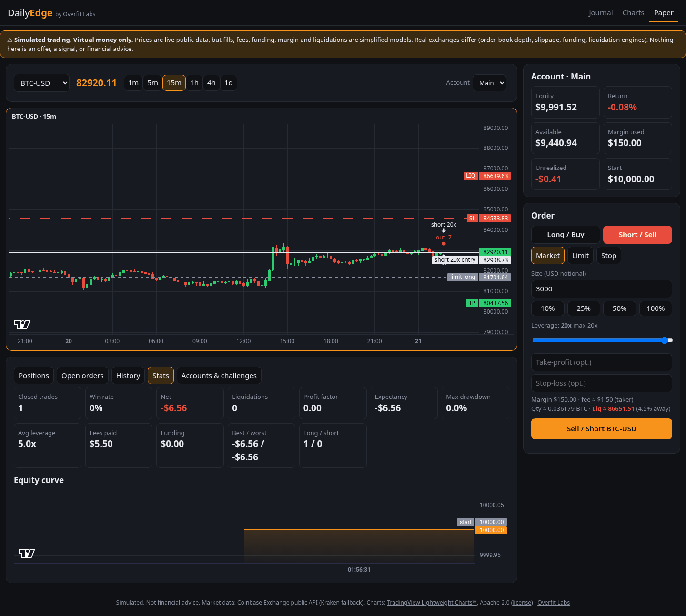Screen dimensions: 686x616
Task: Switch chart to the 1m timeframe
Action: point(133,83)
